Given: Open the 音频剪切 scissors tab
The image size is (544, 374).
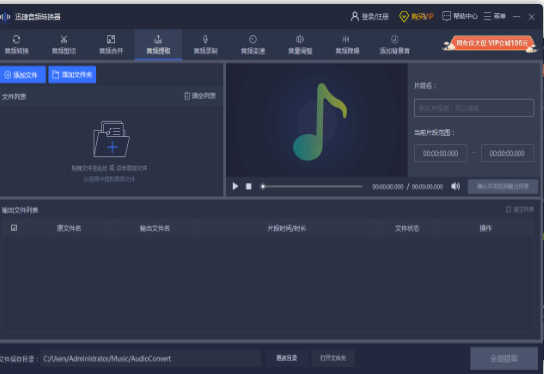Looking at the screenshot, I should [x=64, y=44].
